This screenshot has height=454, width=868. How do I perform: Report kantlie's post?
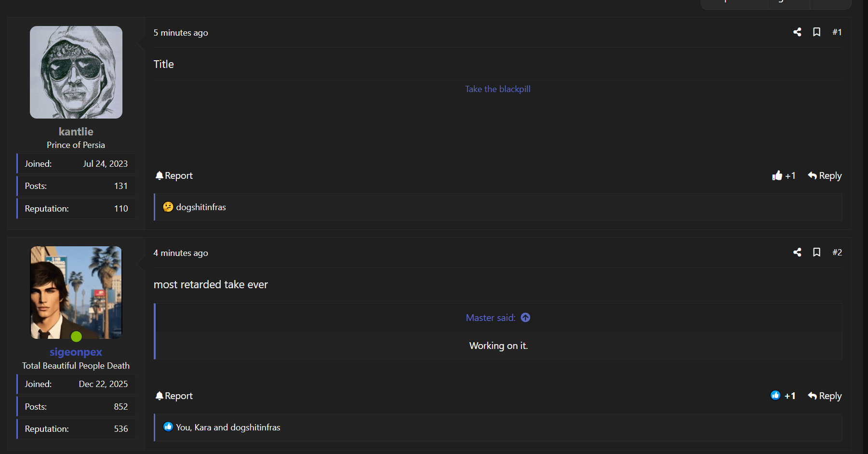coord(174,175)
